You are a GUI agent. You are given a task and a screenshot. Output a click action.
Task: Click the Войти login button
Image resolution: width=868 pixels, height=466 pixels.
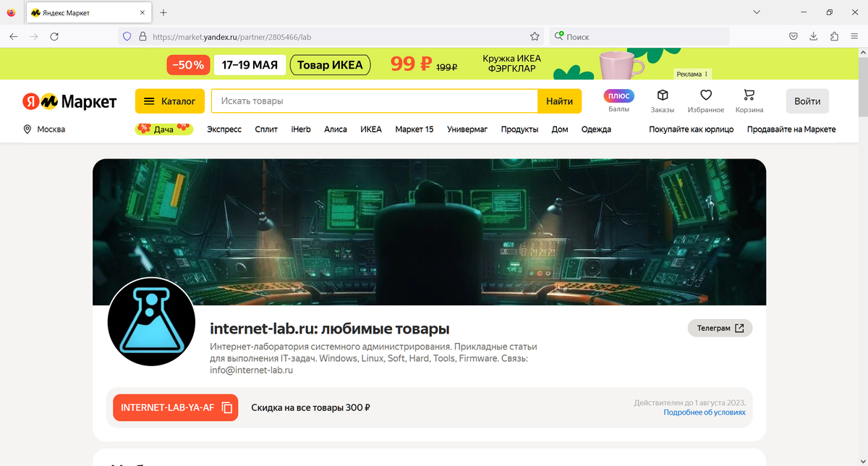(x=807, y=101)
